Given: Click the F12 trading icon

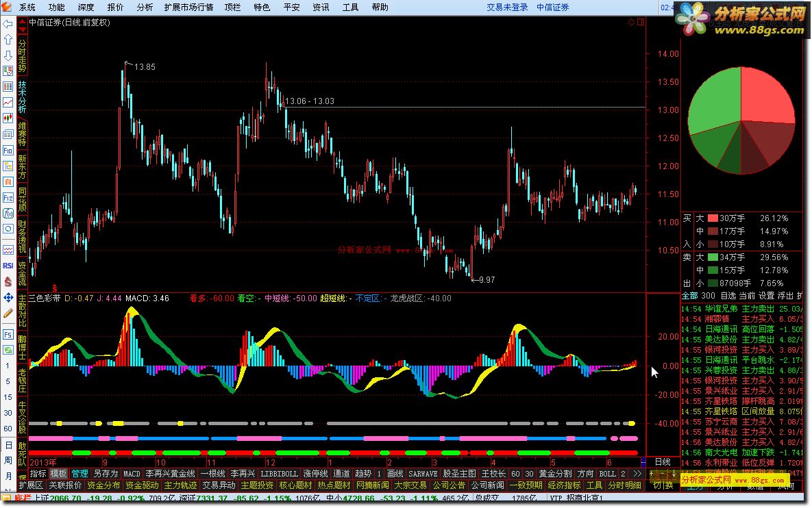Looking at the screenshot, I should (x=8, y=198).
